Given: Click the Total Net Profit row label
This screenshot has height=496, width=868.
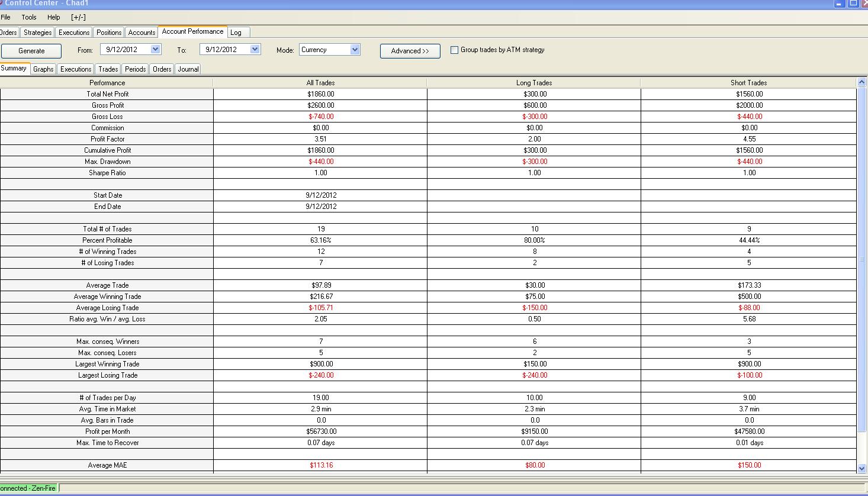Looking at the screenshot, I should [107, 94].
